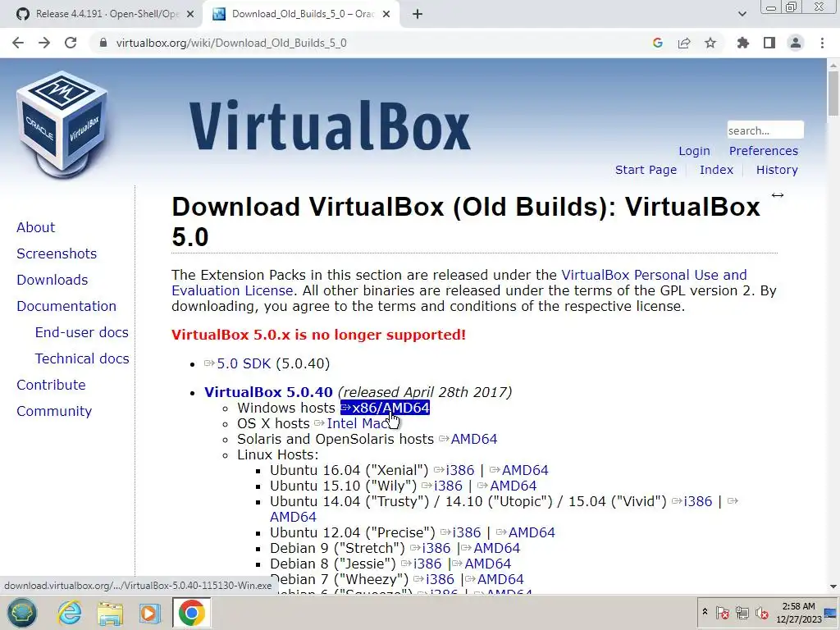Screen dimensions: 840x630
Task: Open the Login link
Action: 694,151
